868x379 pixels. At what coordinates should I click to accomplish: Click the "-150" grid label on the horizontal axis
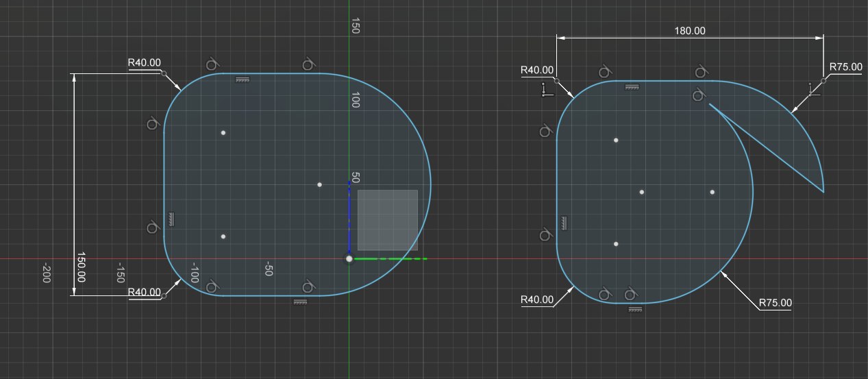pos(121,272)
